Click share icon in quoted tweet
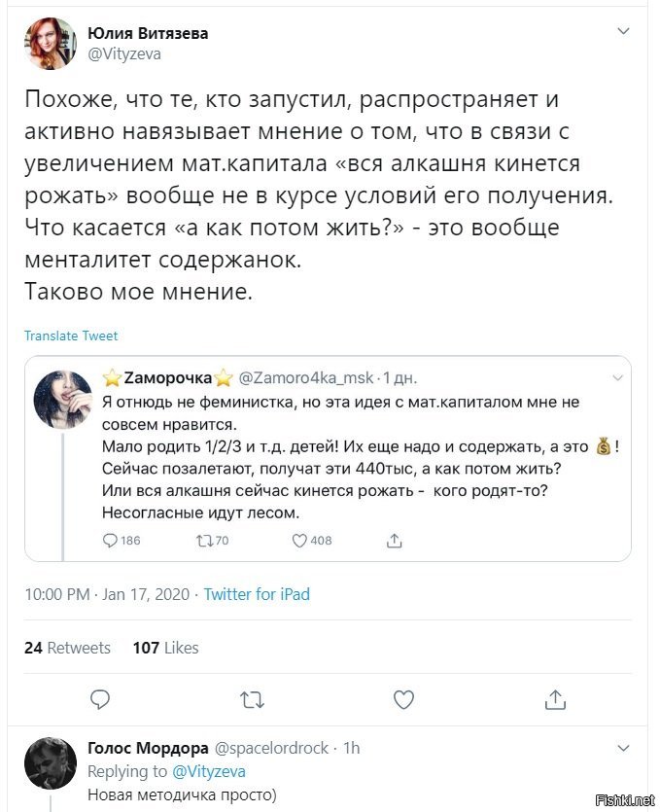This screenshot has height=812, width=660. 394,541
